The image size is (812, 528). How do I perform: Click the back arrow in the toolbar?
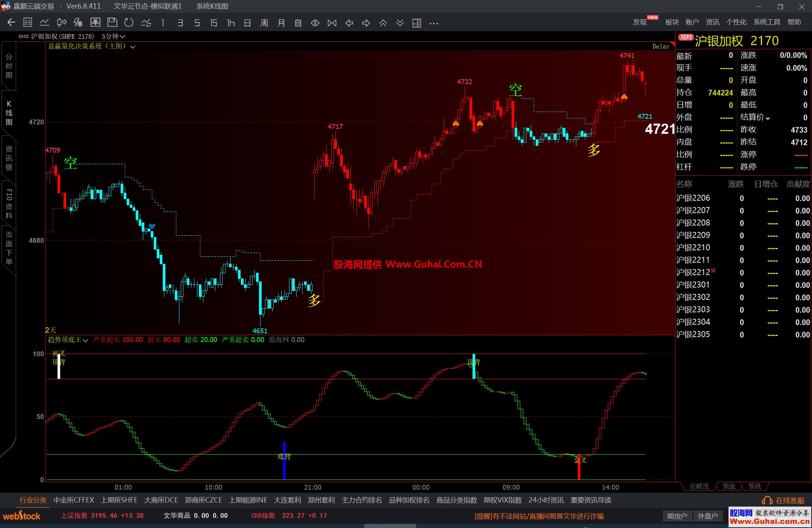11,23
